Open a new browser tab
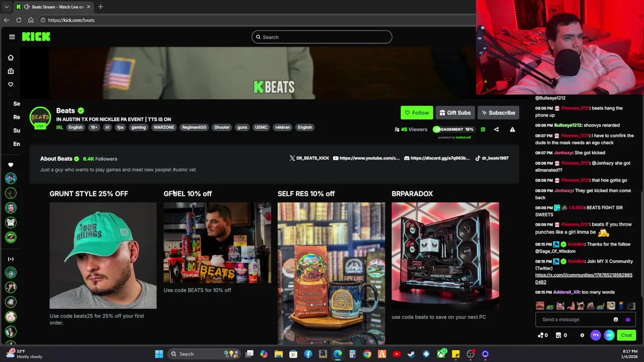The height and width of the screenshot is (362, 644). [100, 7]
